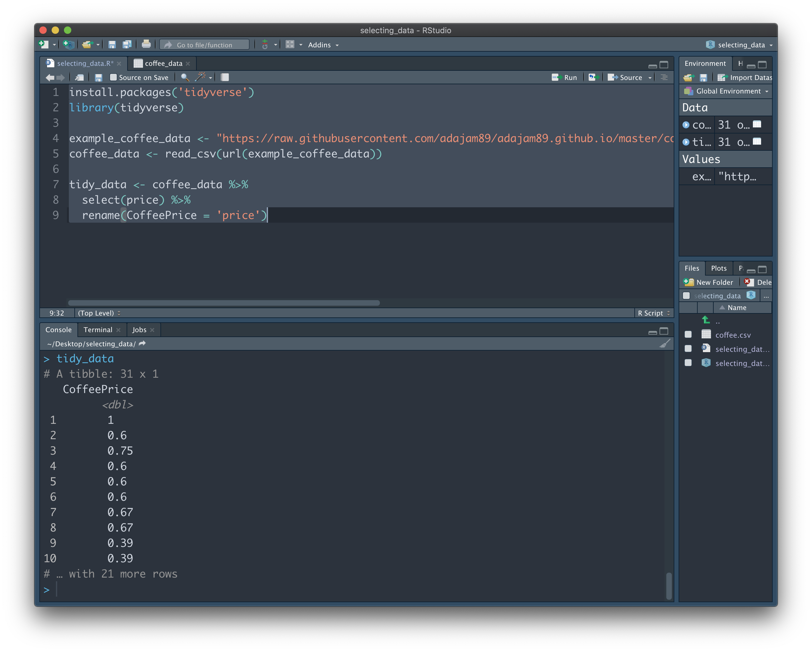Click the Open File folder icon in main toolbar
This screenshot has width=812, height=652.
point(87,45)
